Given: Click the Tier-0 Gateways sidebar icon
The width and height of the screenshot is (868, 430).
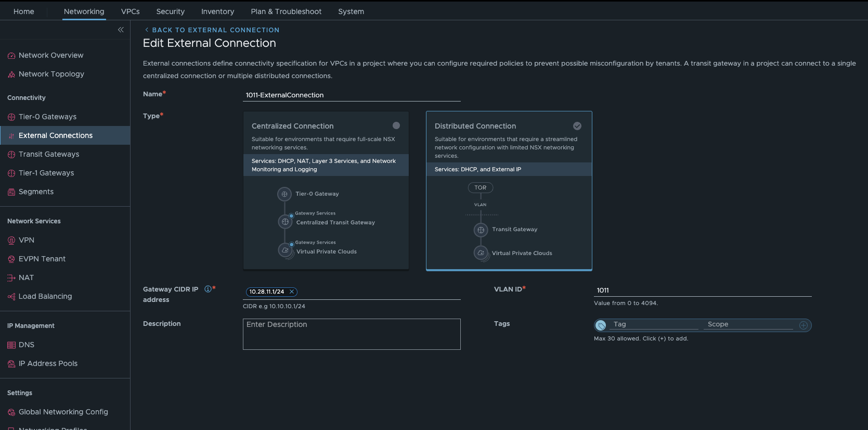Looking at the screenshot, I should (11, 117).
